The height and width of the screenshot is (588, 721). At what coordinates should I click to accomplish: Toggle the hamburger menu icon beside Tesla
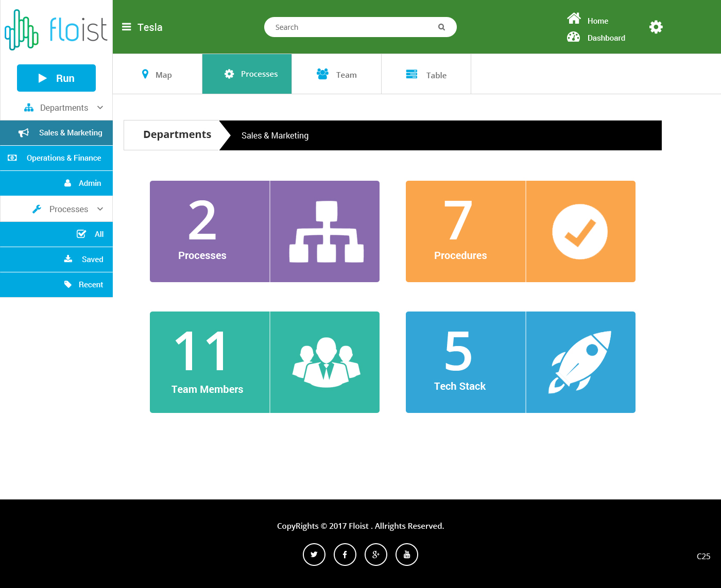pos(126,27)
